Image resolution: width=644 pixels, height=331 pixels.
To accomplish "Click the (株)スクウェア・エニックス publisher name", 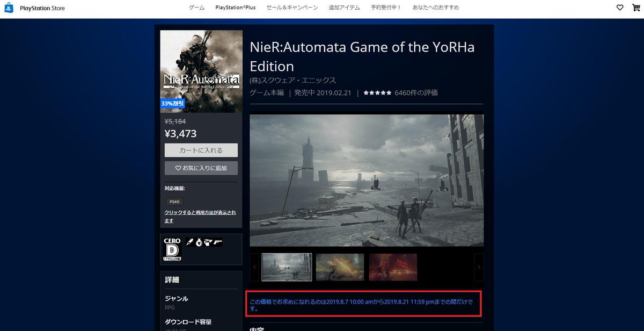I will click(293, 81).
